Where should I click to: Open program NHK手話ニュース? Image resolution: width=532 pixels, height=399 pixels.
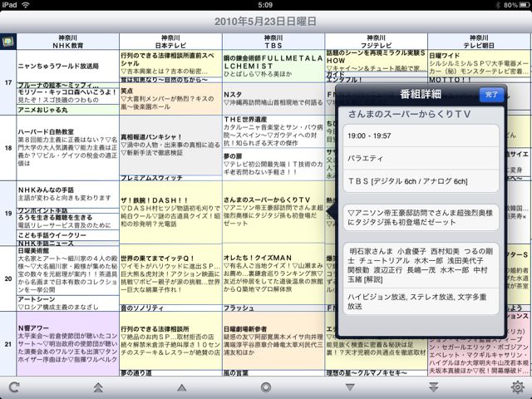pyautogui.click(x=68, y=244)
